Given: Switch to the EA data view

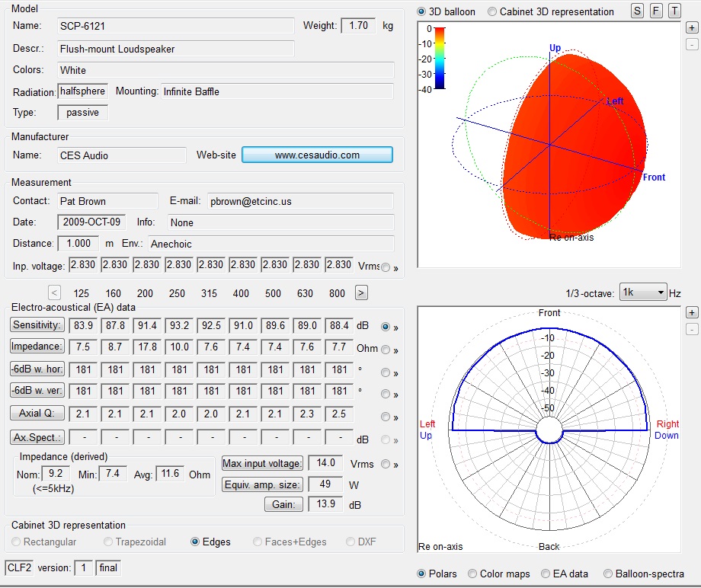Looking at the screenshot, I should (546, 574).
